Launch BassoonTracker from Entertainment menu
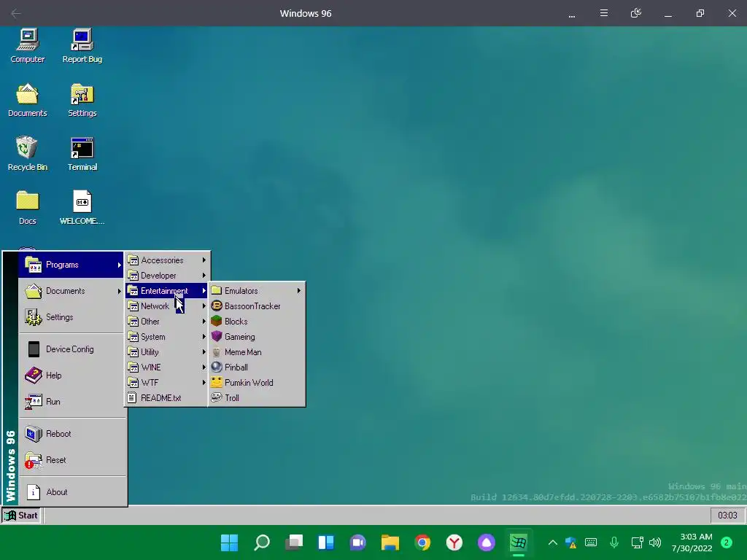Viewport: 747px width, 560px height. [x=256, y=306]
